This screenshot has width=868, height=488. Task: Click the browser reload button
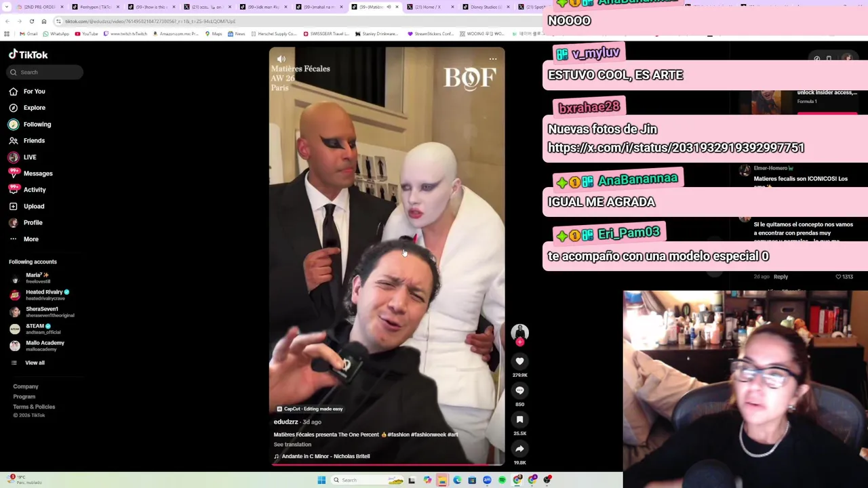(31, 21)
